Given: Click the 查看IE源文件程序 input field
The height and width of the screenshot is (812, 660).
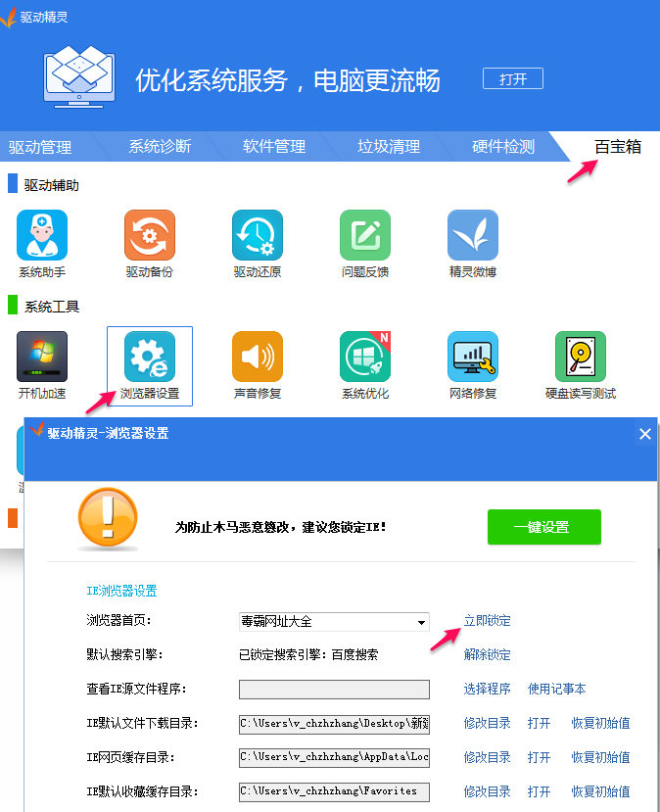Looking at the screenshot, I should tap(334, 690).
